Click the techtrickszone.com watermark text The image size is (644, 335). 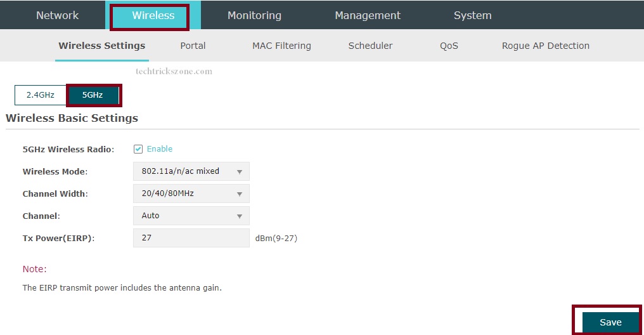click(174, 72)
